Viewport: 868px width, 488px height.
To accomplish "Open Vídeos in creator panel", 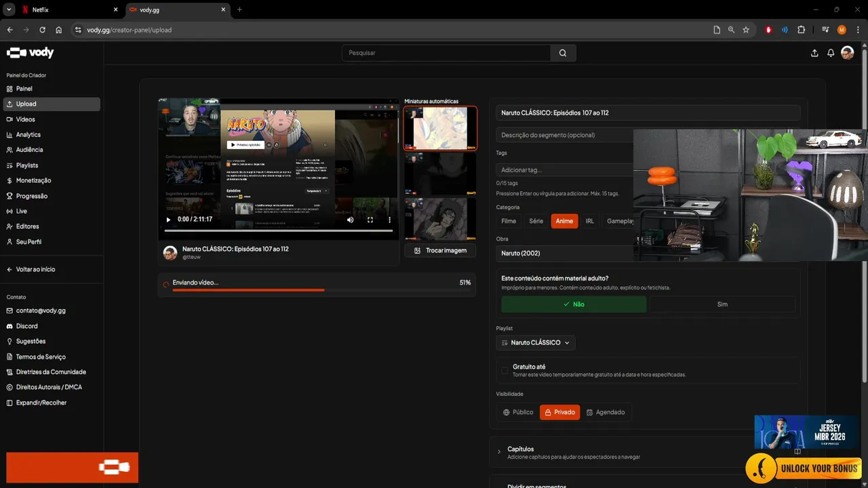I will [x=52, y=119].
